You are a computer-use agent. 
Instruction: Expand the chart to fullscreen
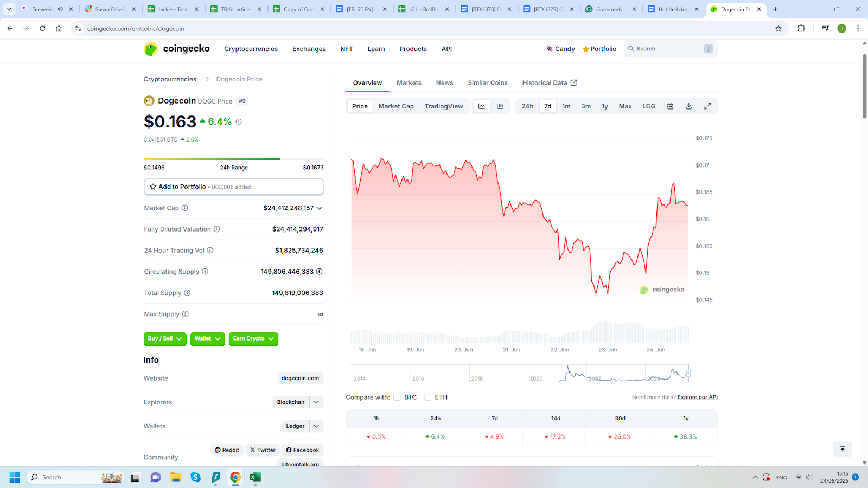[707, 106]
